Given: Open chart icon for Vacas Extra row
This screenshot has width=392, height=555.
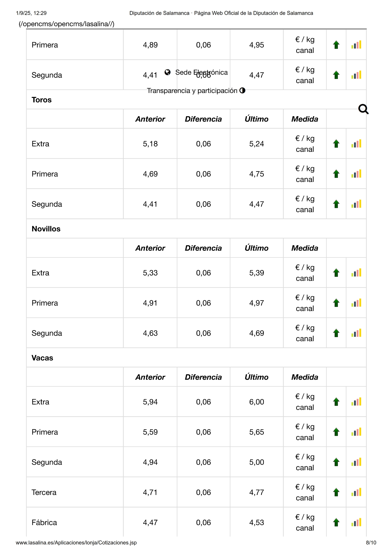Looking at the screenshot, I should (x=356, y=402).
